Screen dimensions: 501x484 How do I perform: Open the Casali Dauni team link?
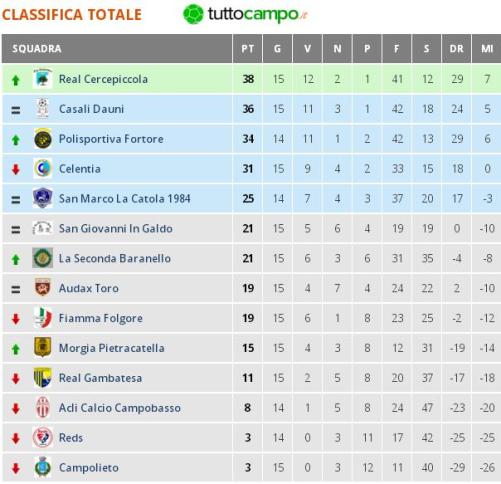click(91, 109)
